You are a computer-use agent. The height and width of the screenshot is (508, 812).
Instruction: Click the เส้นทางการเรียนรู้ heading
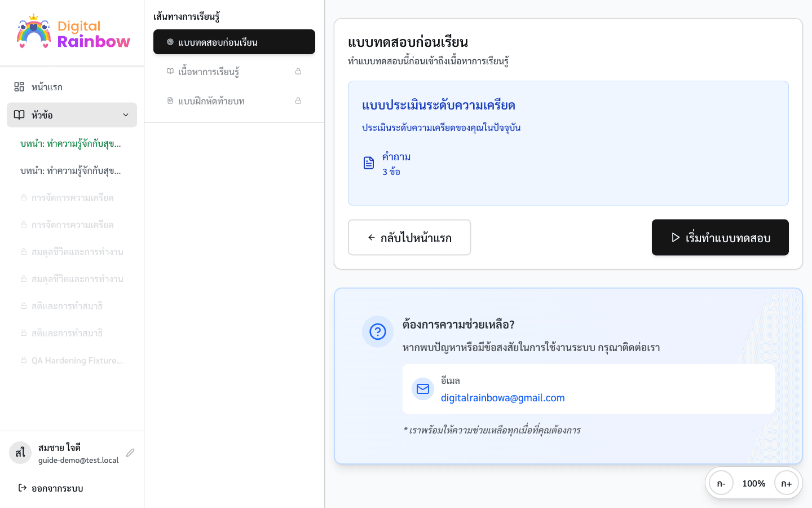187,16
